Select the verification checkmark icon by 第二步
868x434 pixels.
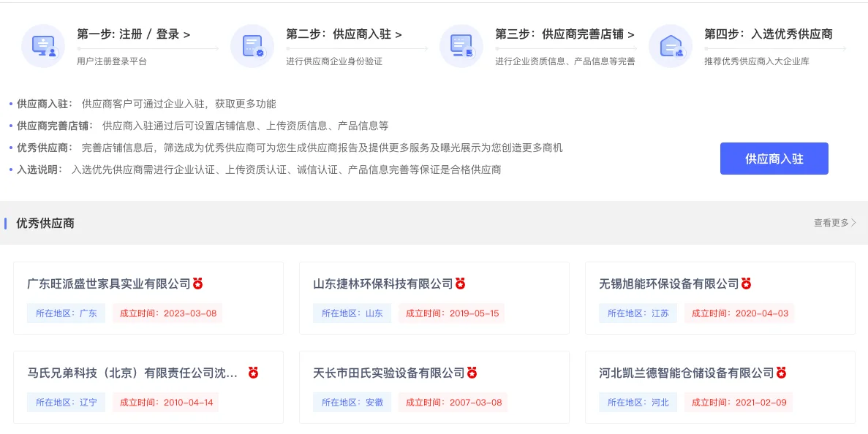tap(252, 46)
